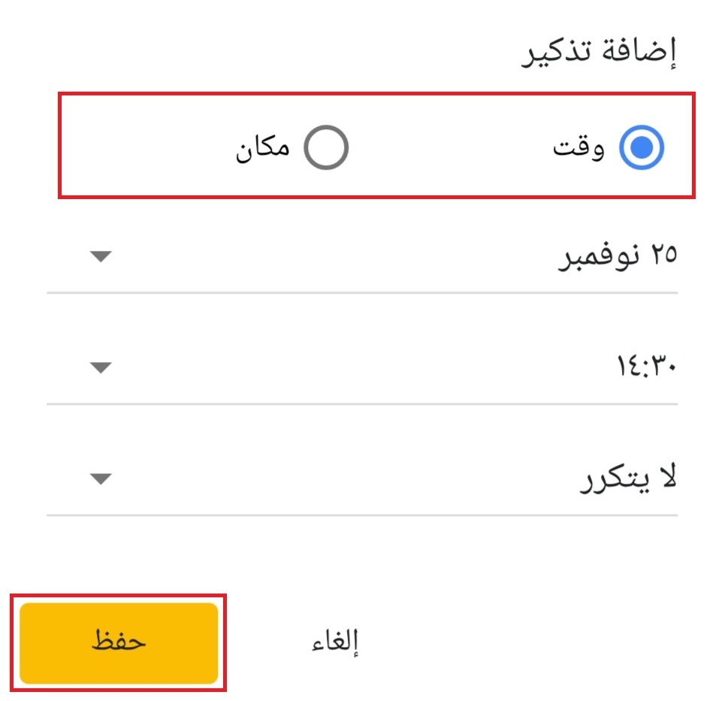Click the underline below the date field
Image resolution: width=728 pixels, height=701 pixels.
coord(362,292)
